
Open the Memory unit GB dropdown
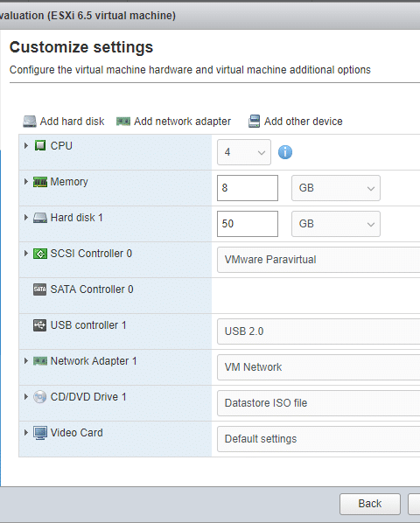click(x=336, y=188)
